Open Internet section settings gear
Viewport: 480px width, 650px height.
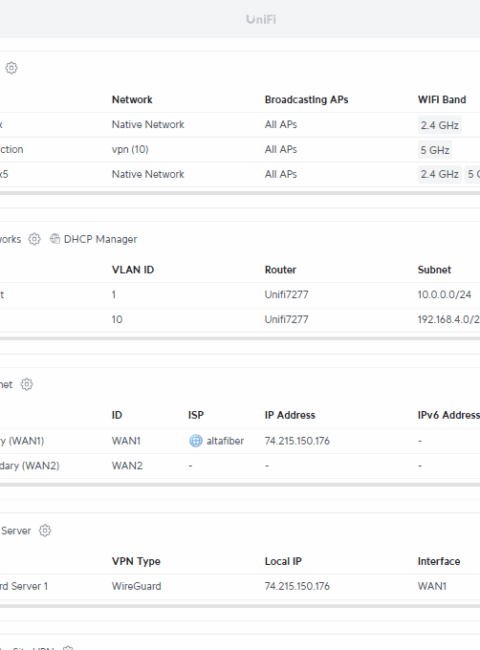click(27, 384)
